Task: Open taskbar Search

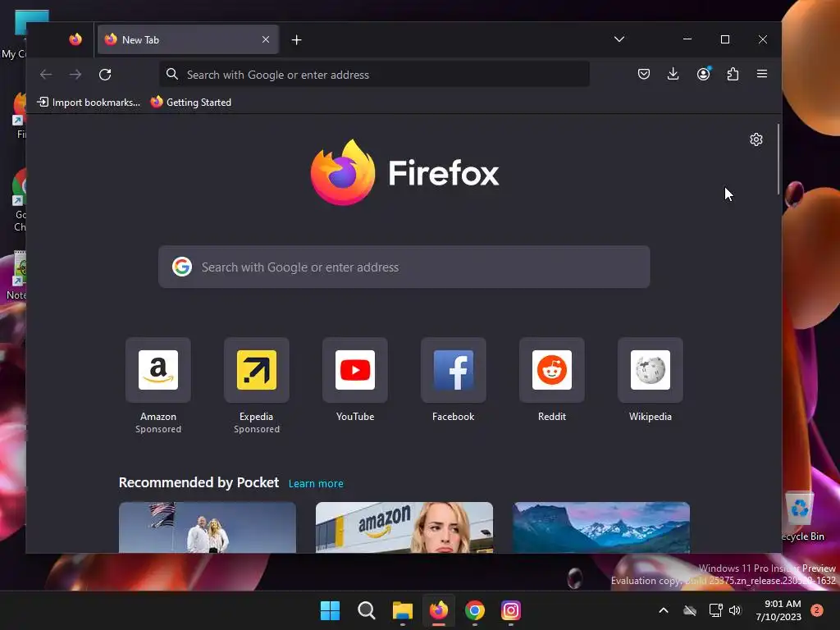Action: 367,610
